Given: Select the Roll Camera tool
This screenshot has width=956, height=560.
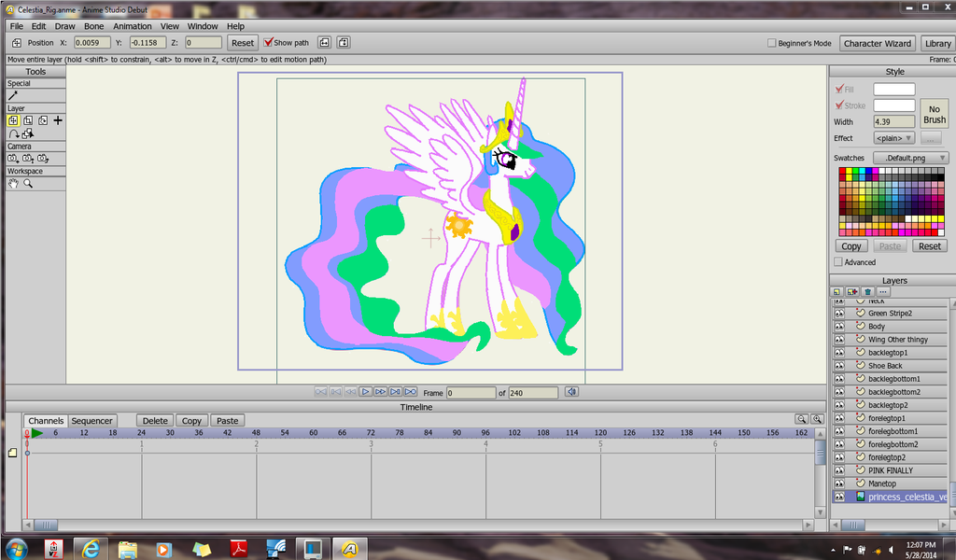Looking at the screenshot, I should [43, 159].
